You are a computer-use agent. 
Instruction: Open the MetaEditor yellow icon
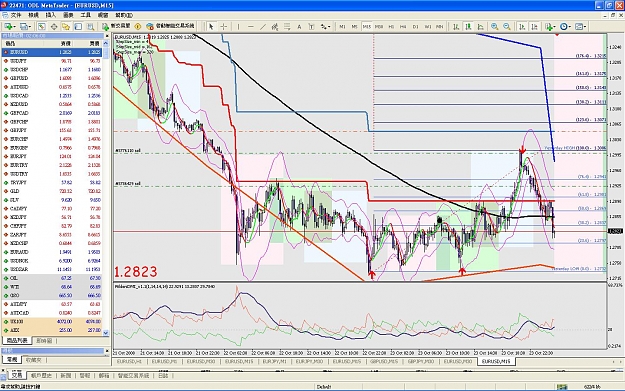coord(138,26)
